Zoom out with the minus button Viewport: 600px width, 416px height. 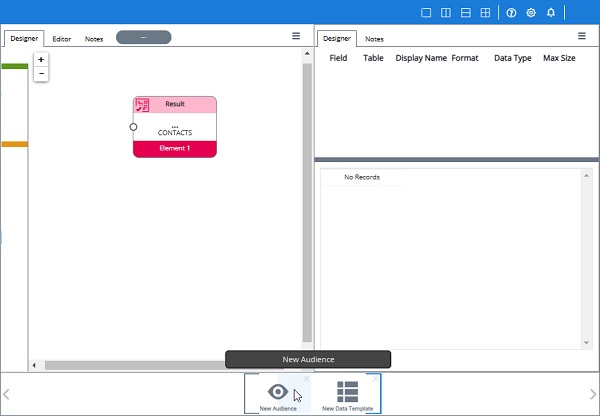tap(41, 74)
